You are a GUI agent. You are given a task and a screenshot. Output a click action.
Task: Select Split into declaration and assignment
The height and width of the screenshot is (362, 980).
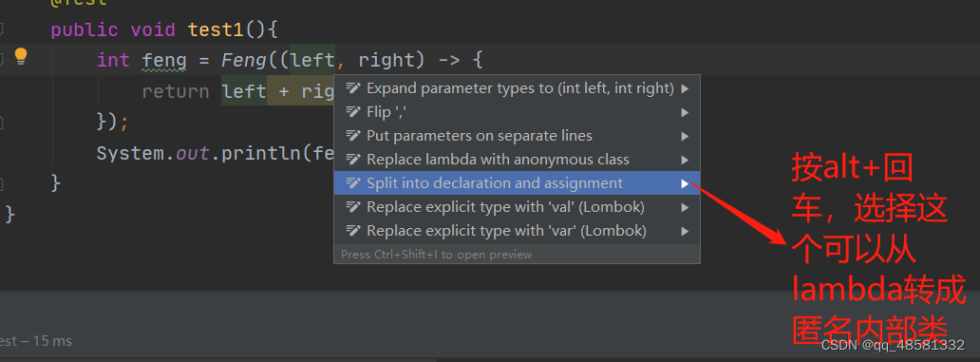tap(517, 183)
